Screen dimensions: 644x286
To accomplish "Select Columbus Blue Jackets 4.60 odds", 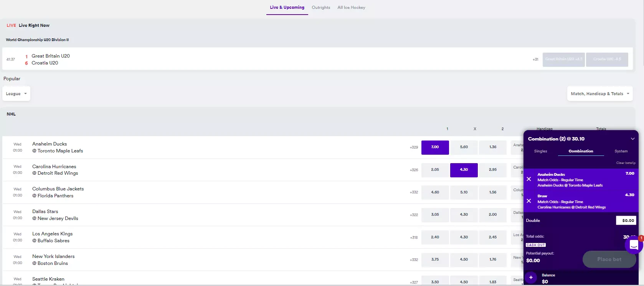I will [435, 193].
